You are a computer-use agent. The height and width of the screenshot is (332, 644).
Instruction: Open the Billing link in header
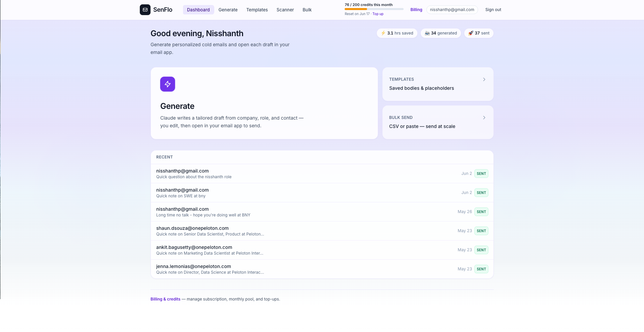coord(416,10)
